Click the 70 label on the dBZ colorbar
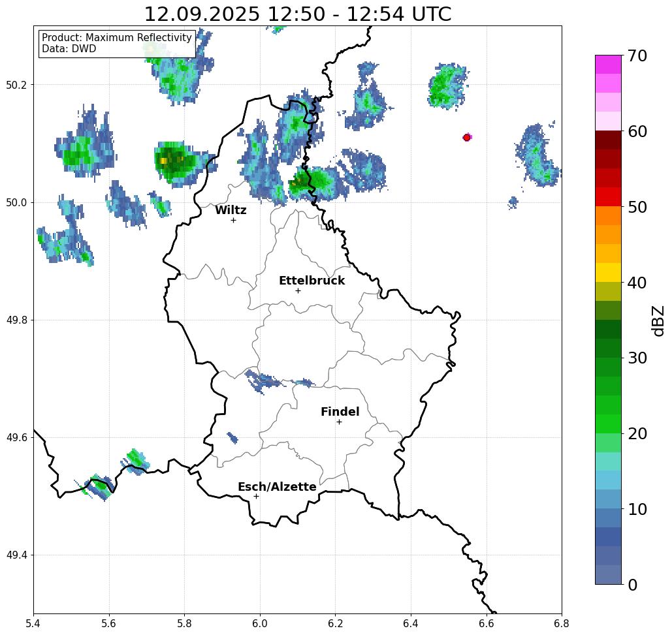This screenshot has width=672, height=635. pos(637,55)
